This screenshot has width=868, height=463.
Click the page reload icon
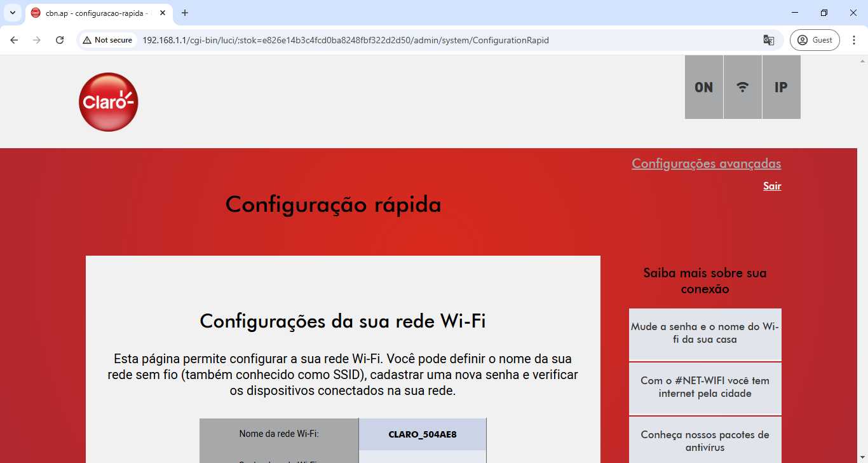click(59, 39)
